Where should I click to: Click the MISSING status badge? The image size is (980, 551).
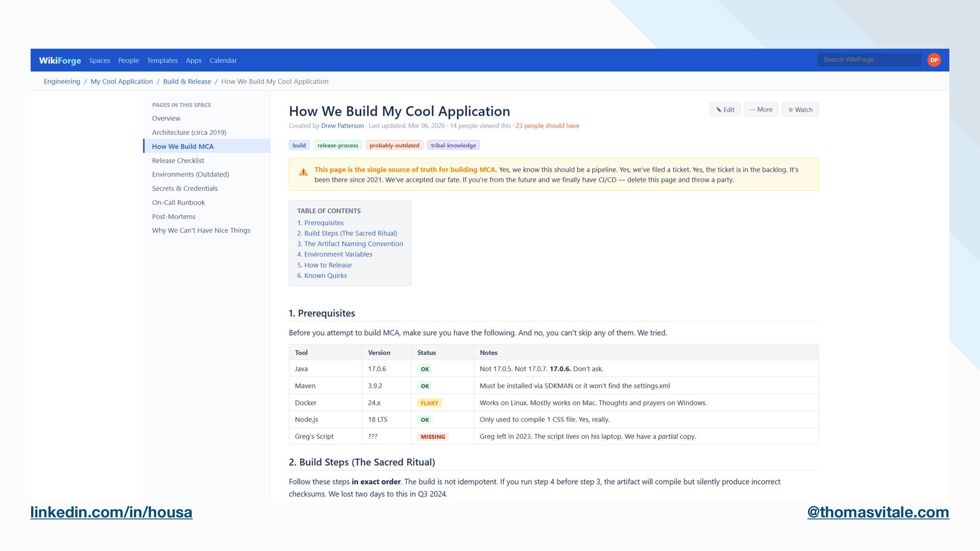[x=432, y=437]
